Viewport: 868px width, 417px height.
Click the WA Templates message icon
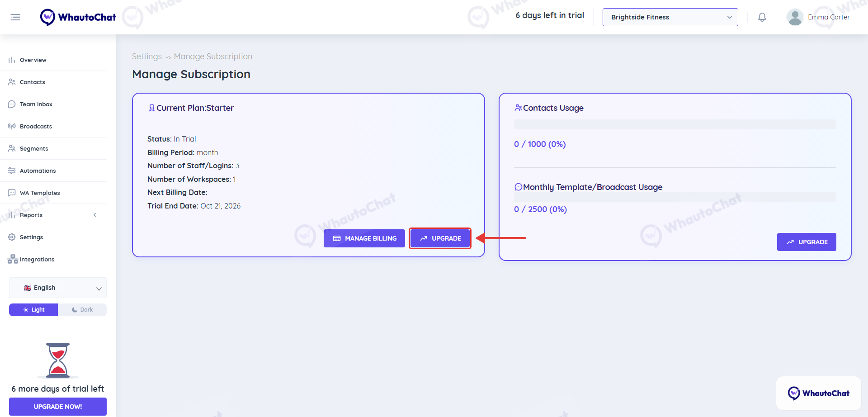[12, 193]
